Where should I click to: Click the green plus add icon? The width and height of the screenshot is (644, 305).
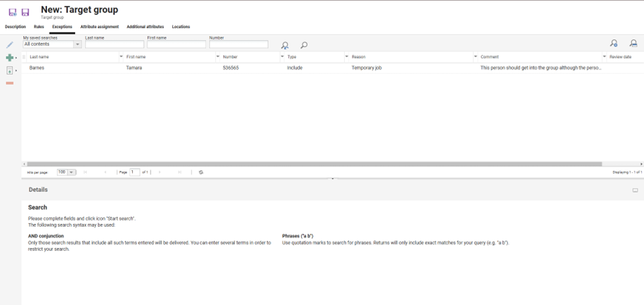tap(9, 58)
